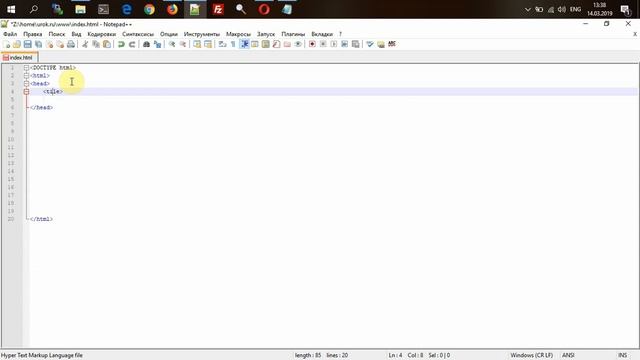Show hidden tray icons chevron
This screenshot has width=640, height=360.
(x=527, y=9)
